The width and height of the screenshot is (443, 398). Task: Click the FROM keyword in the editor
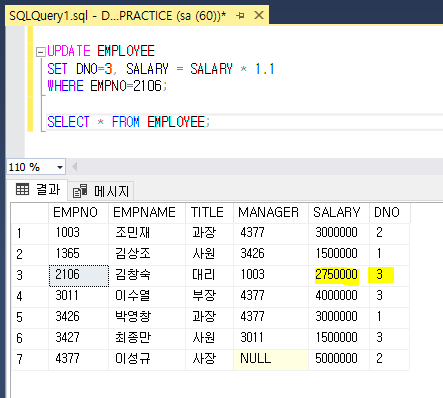(x=126, y=122)
